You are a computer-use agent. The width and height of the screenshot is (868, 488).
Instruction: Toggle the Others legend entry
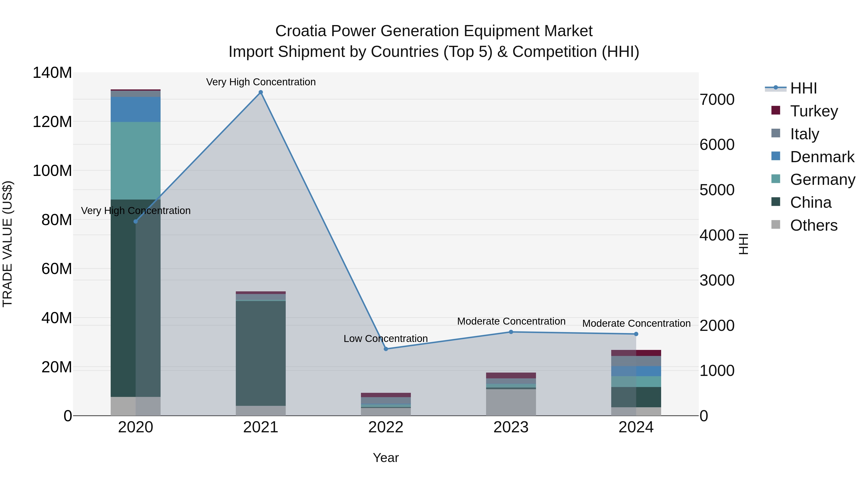pyautogui.click(x=804, y=225)
